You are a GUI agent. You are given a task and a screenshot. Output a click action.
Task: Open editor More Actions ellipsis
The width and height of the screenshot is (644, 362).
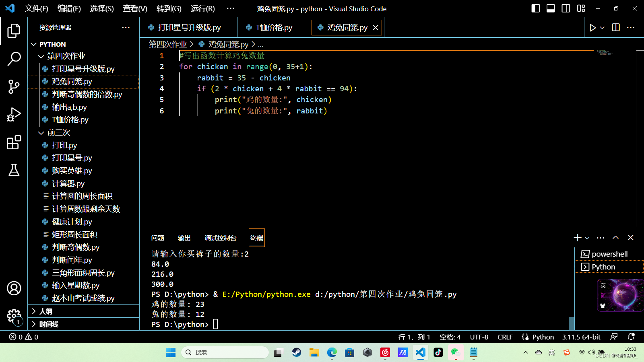click(x=631, y=27)
